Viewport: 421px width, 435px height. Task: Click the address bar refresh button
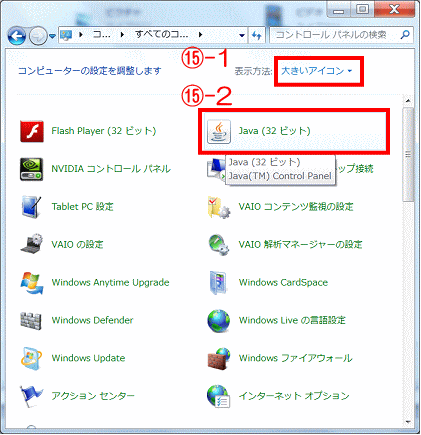pos(257,35)
